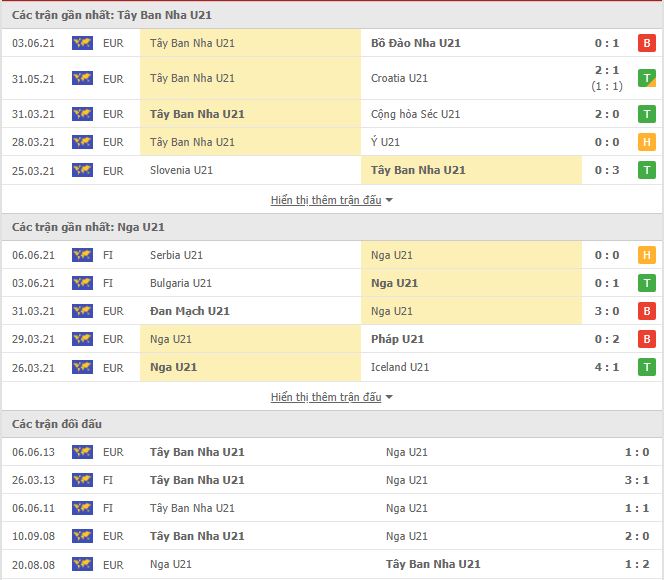This screenshot has width=664, height=580.
Task: Click the green T badge for Iceland U21 match
Action: [647, 367]
